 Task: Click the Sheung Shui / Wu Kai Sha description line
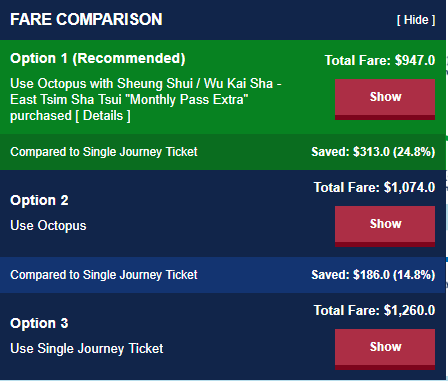pyautogui.click(x=146, y=83)
